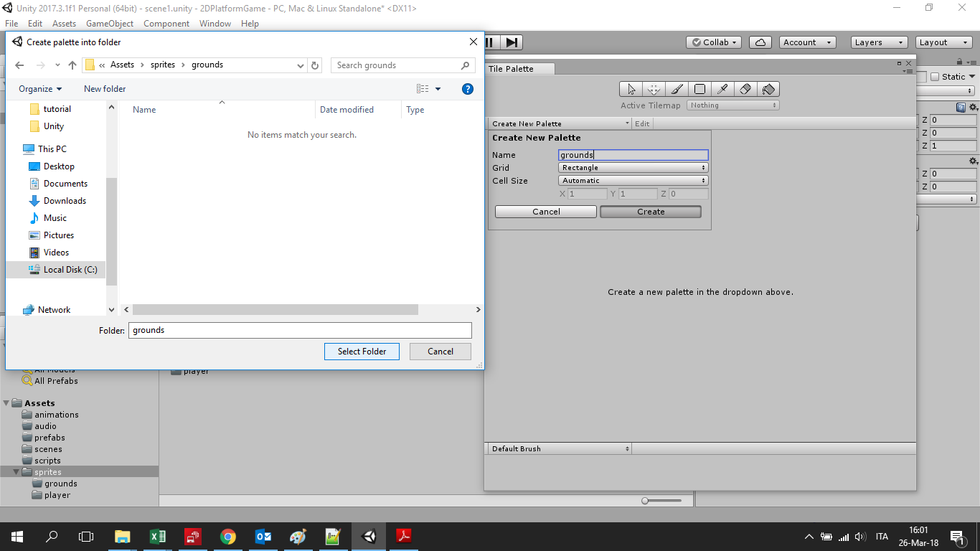Click the palette Name input field

(633, 155)
